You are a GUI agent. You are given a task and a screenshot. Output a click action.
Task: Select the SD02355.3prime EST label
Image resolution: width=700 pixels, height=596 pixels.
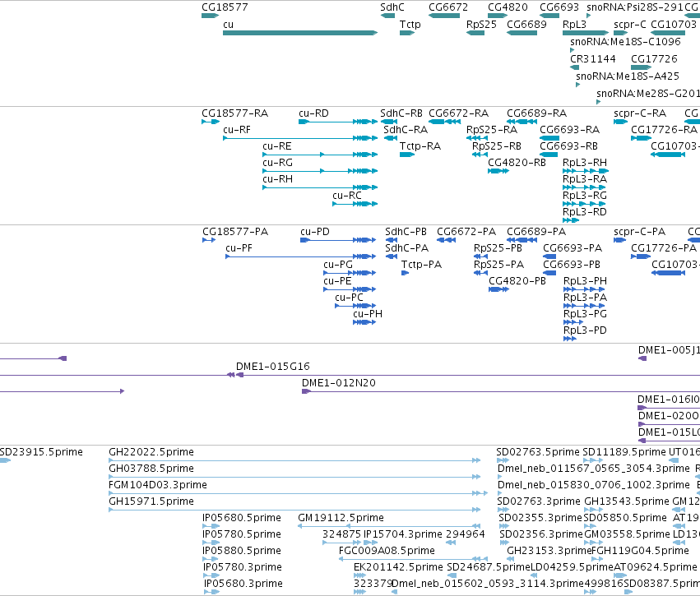tap(540, 518)
